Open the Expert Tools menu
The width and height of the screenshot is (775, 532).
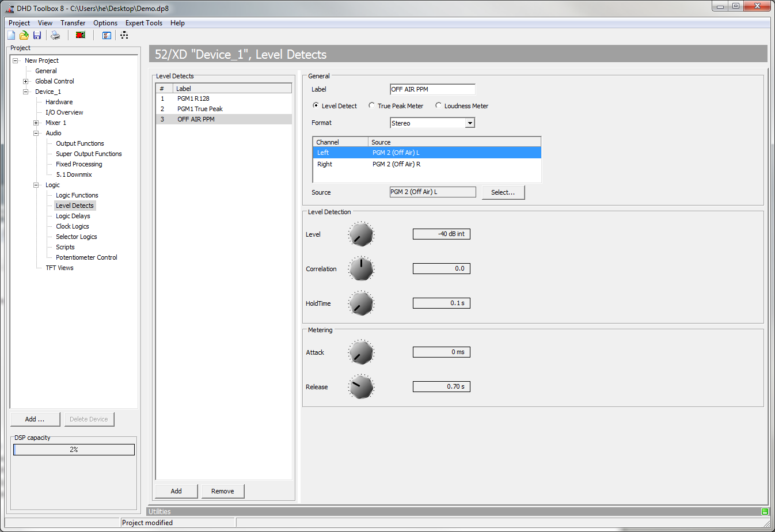coord(143,23)
